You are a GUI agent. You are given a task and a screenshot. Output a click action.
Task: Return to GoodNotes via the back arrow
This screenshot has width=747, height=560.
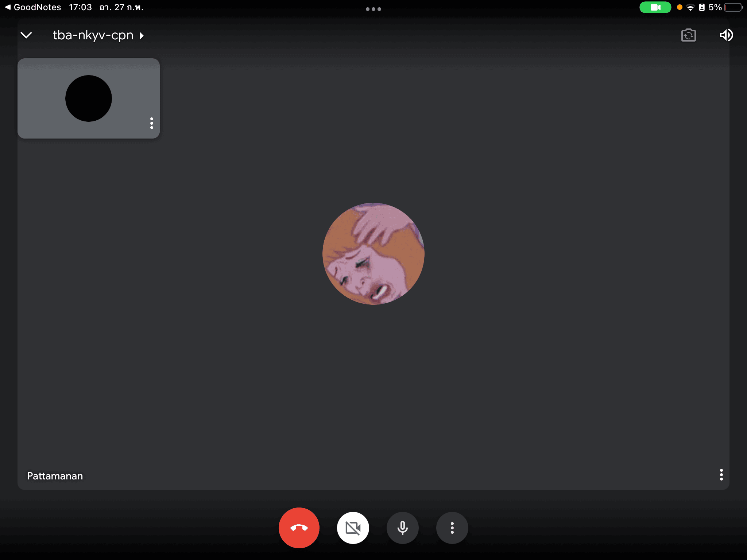coord(33,7)
